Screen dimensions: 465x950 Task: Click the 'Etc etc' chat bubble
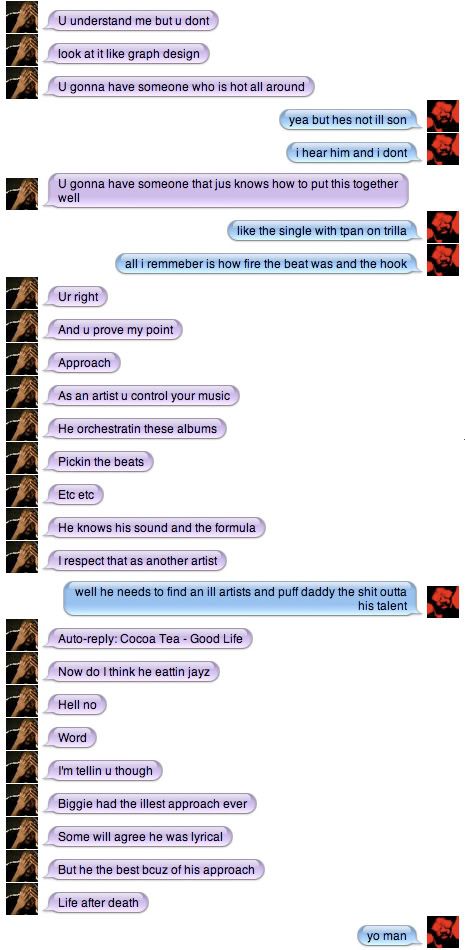pos(75,495)
